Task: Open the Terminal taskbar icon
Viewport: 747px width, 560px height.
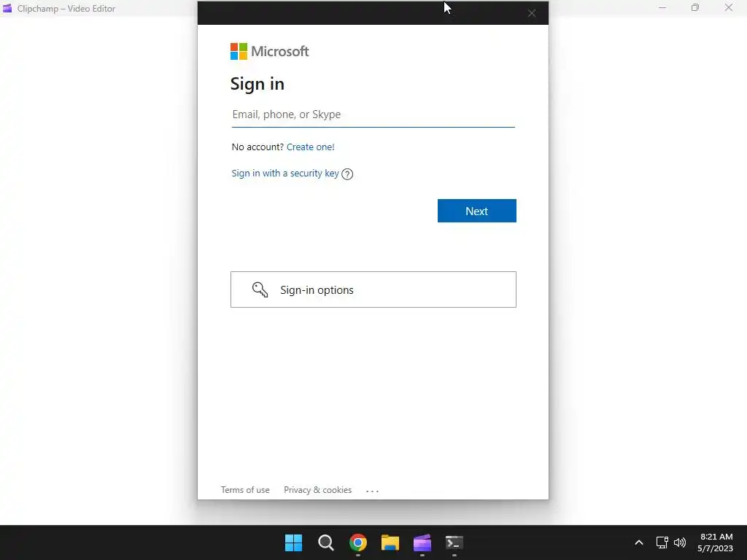Action: [454, 542]
